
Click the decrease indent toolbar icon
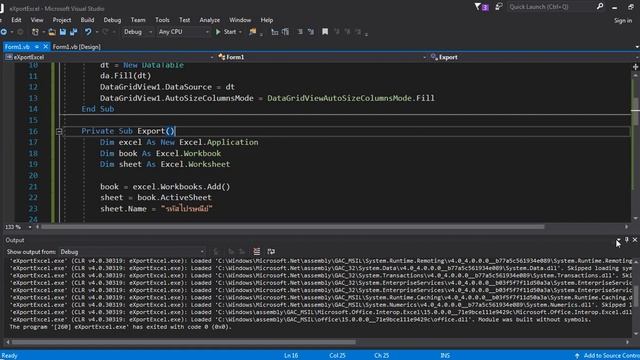click(275, 32)
